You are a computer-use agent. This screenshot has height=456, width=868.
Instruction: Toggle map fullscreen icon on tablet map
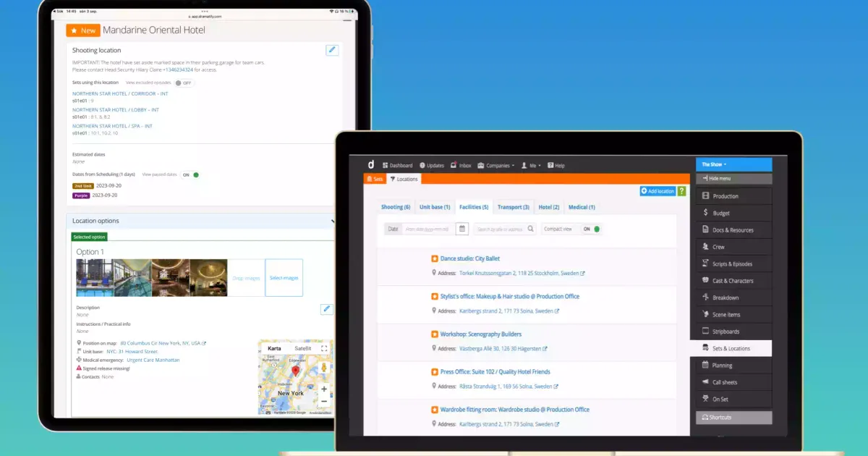click(x=324, y=348)
